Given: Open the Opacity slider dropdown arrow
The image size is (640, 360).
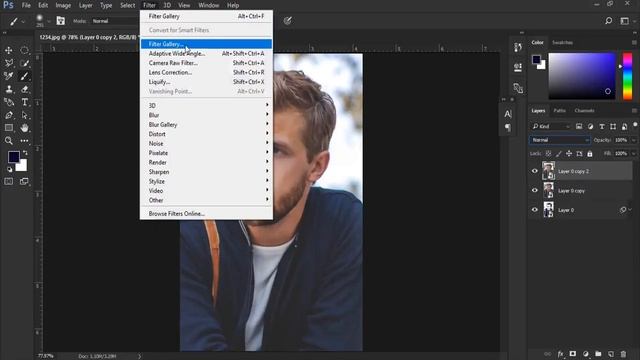Looking at the screenshot, I should [x=633, y=140].
